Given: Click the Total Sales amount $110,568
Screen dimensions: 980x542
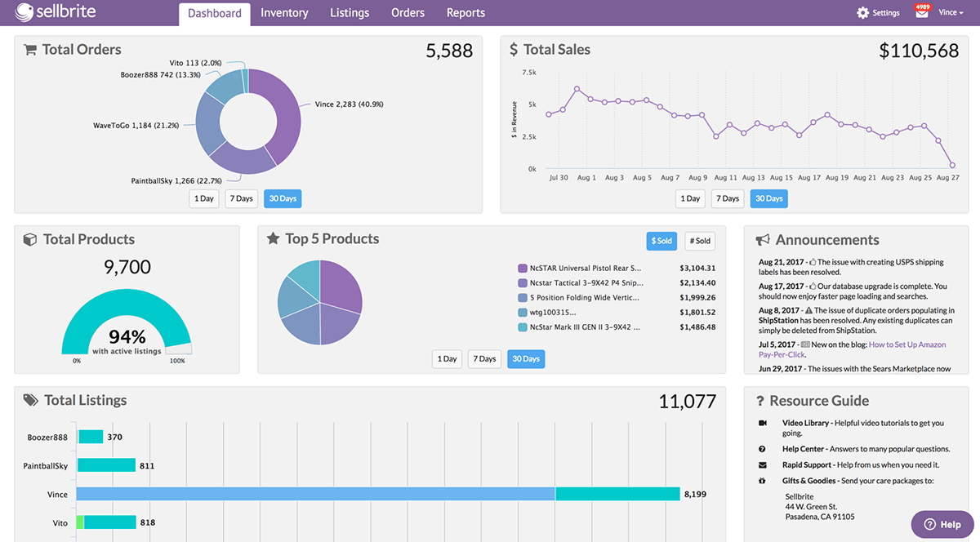Looking at the screenshot, I should coord(919,51).
